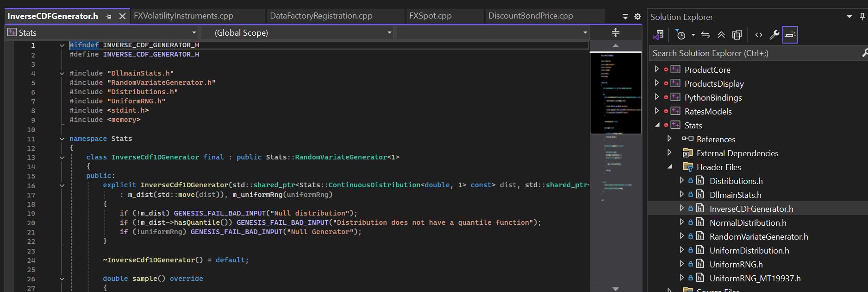Viewport: 868px width, 292px height.
Task: Click the Pending Changes Filter clock icon
Action: [681, 35]
